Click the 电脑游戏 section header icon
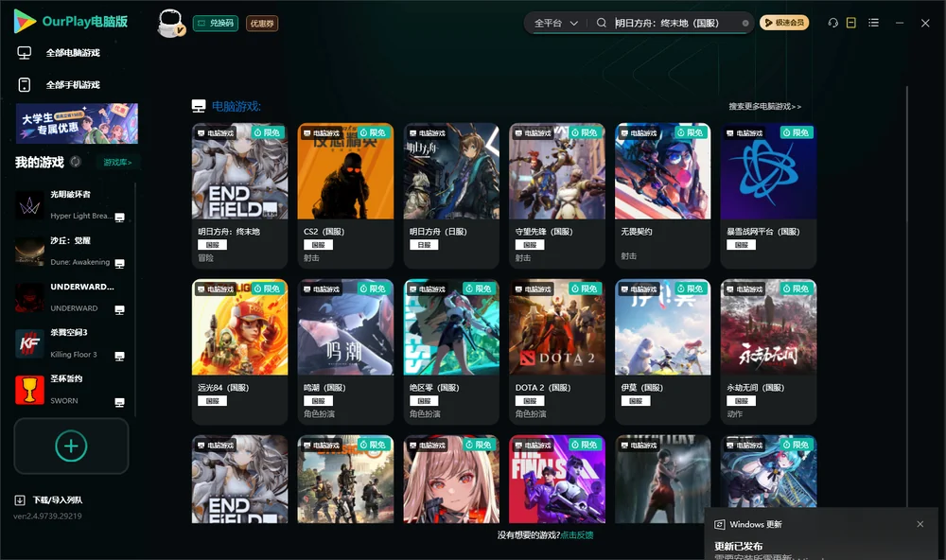Screen dimensions: 946x560 (x=199, y=106)
